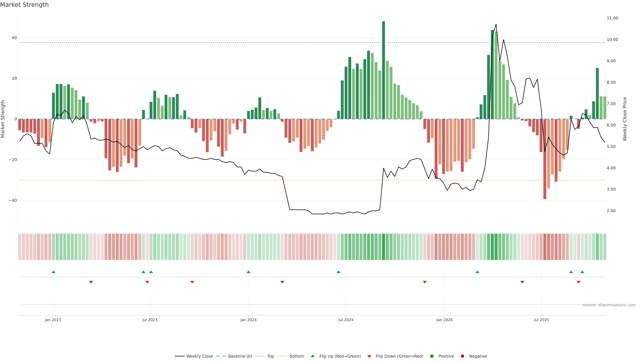
Task: Click the last red flip-down marker after Jul 2025
Action: click(x=578, y=282)
